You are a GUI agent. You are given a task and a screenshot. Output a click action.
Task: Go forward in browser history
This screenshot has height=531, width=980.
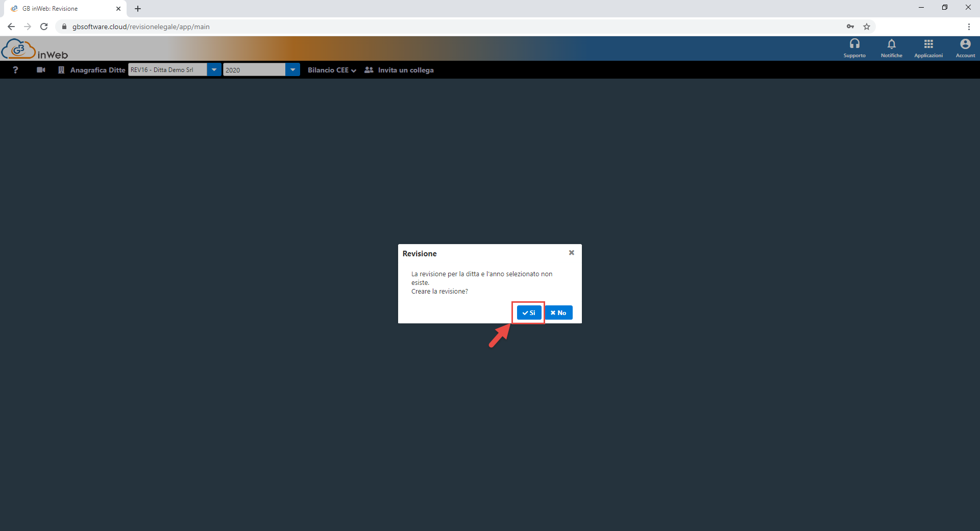28,27
